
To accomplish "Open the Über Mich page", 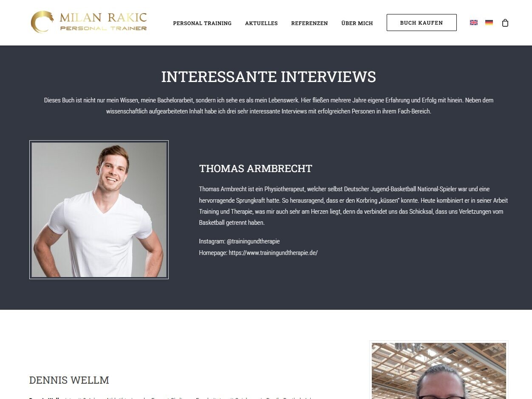I will tap(357, 23).
